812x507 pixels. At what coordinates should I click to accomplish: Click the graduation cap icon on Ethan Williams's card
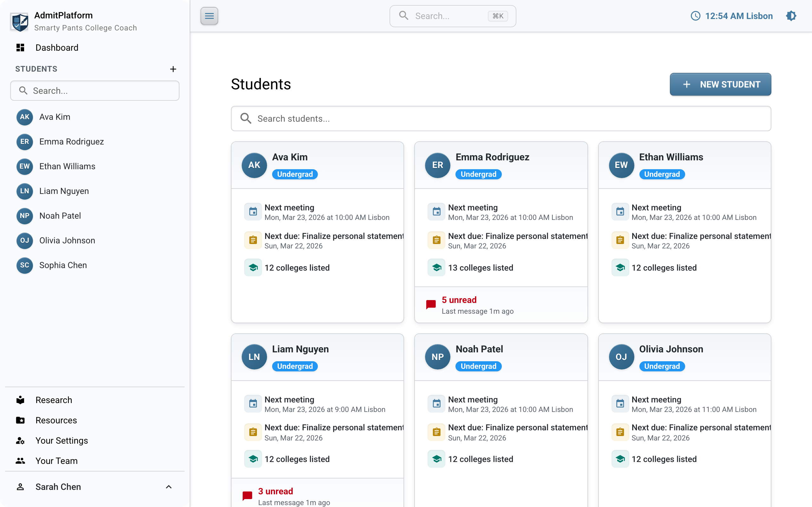[620, 267]
